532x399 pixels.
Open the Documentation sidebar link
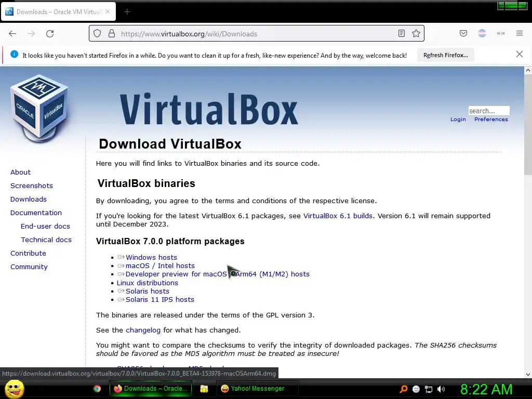[x=36, y=213]
